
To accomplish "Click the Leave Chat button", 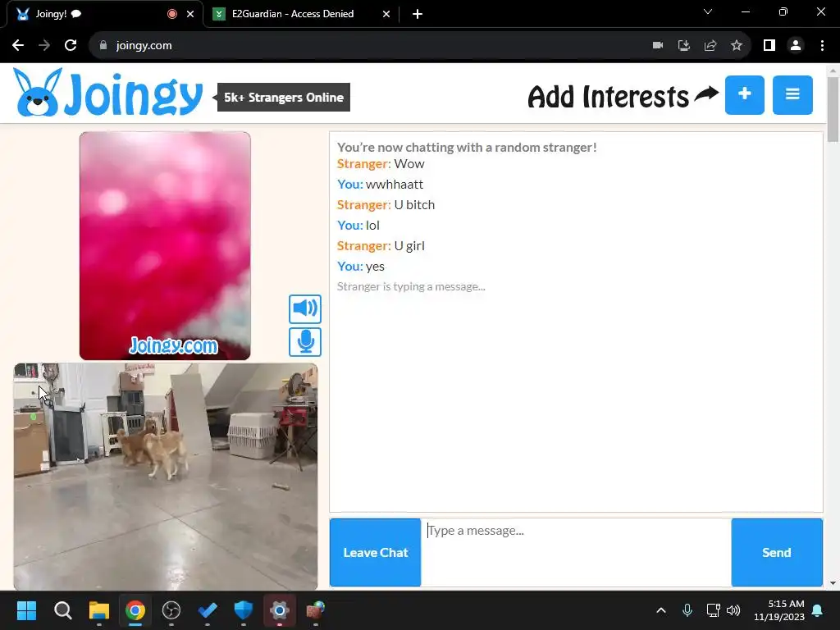I will [375, 552].
